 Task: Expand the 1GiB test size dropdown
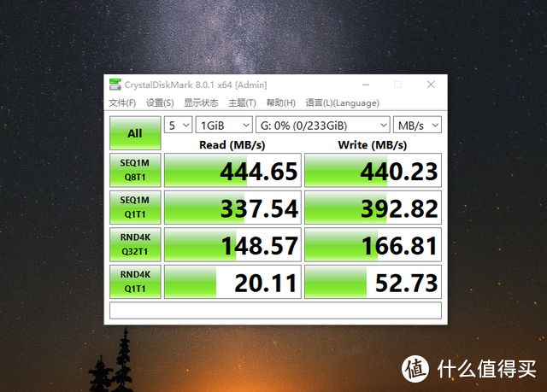pos(224,125)
